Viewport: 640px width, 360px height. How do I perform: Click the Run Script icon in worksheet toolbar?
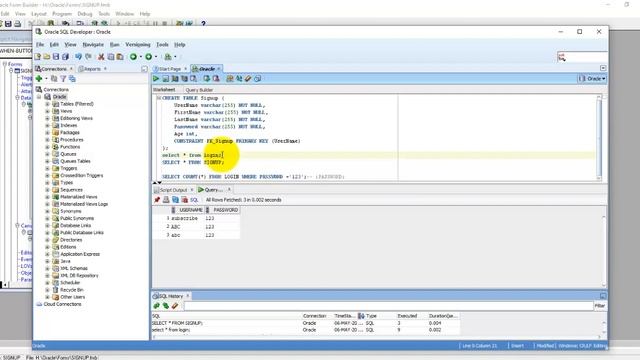pyautogui.click(x=166, y=78)
